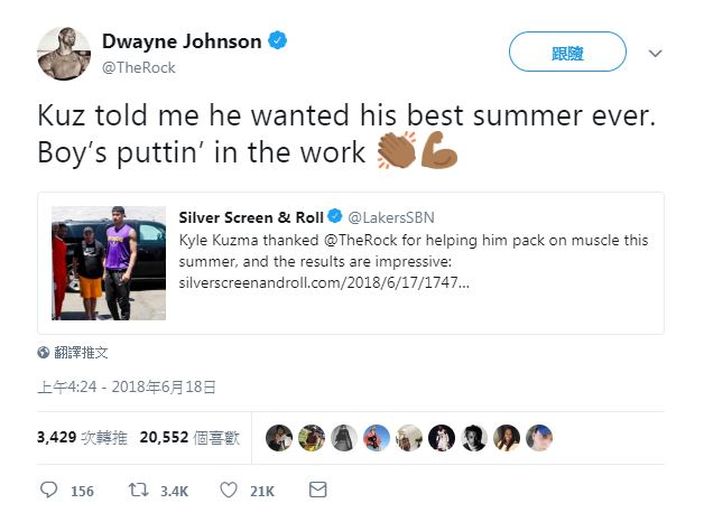Click the envelope direct message icon

(318, 490)
